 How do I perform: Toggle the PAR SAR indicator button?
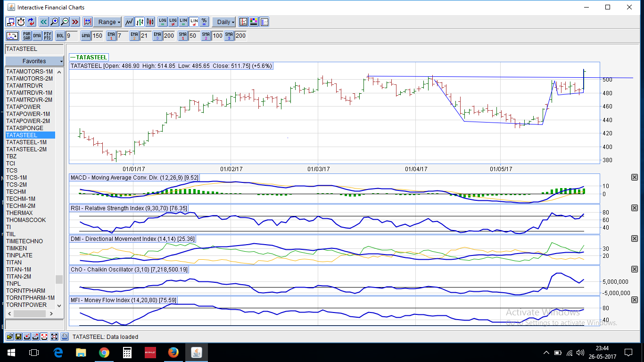point(27,36)
